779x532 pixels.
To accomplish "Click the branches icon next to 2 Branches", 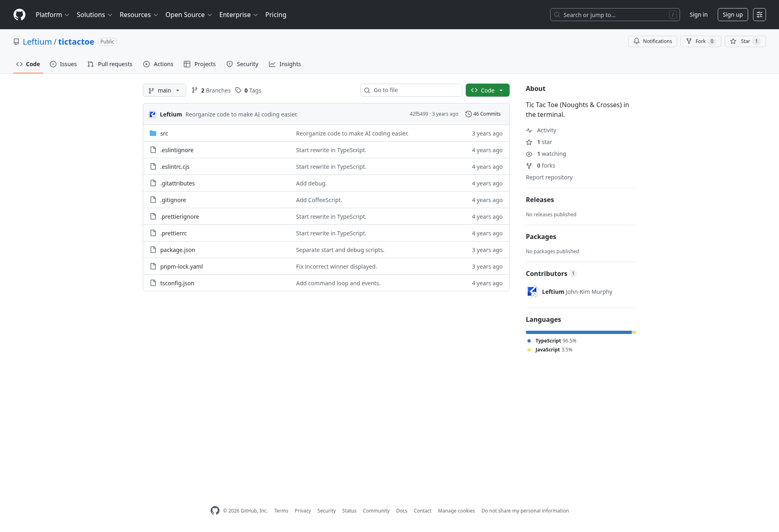I will pos(195,90).
